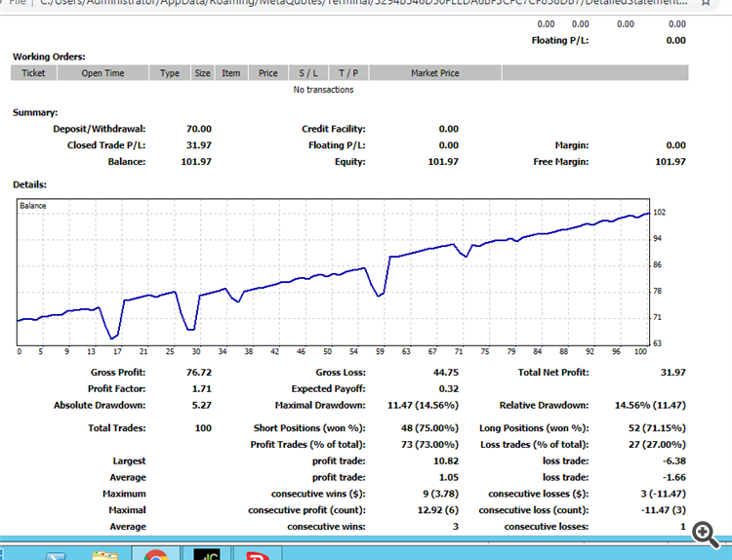This screenshot has width=732, height=560.
Task: Open Google Chrome from the taskbar
Action: coord(155,553)
